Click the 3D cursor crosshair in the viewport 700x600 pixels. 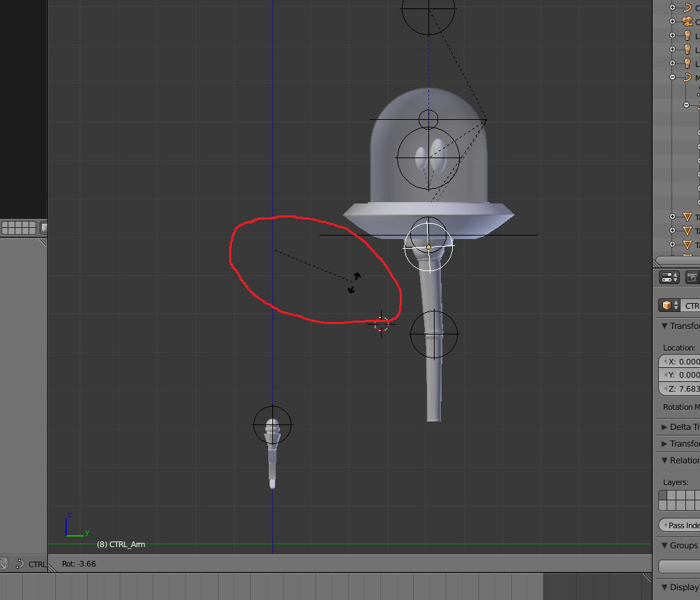pyautogui.click(x=381, y=324)
